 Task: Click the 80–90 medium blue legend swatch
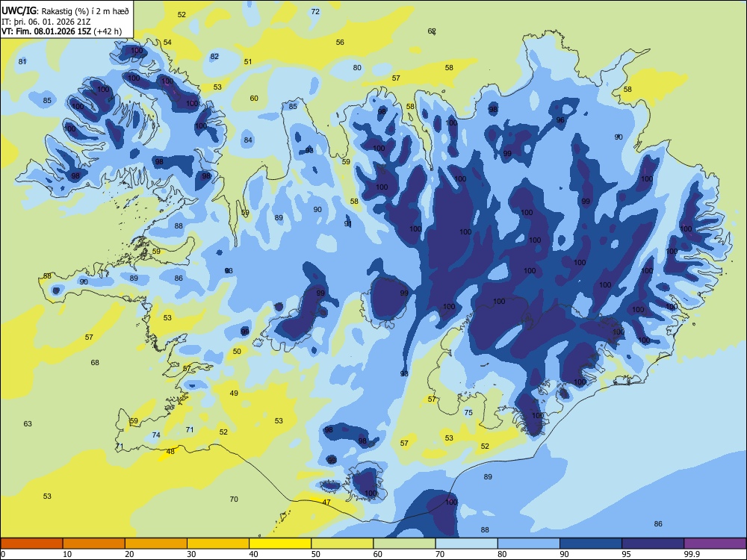[x=529, y=544]
